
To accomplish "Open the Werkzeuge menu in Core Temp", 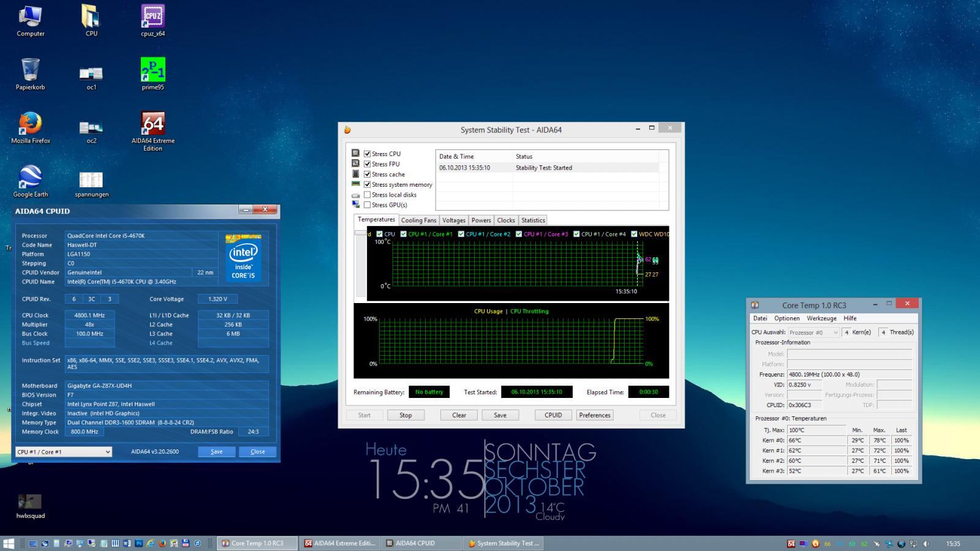I will pos(821,318).
